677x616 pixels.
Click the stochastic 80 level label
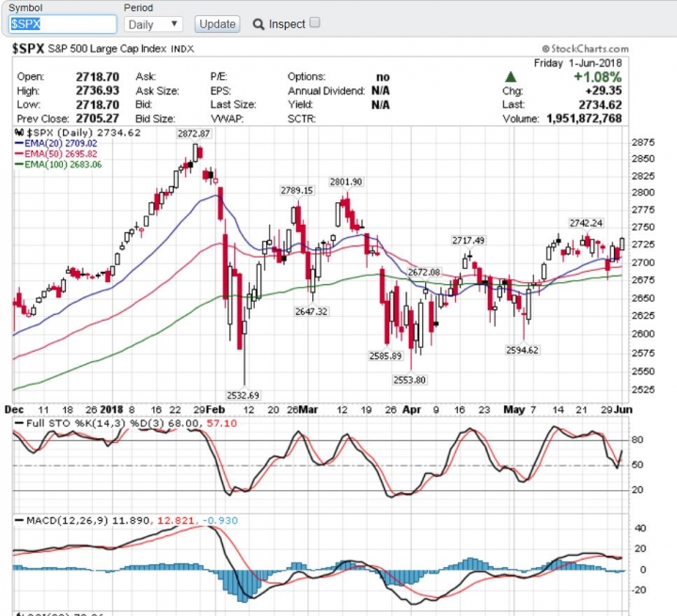point(638,440)
